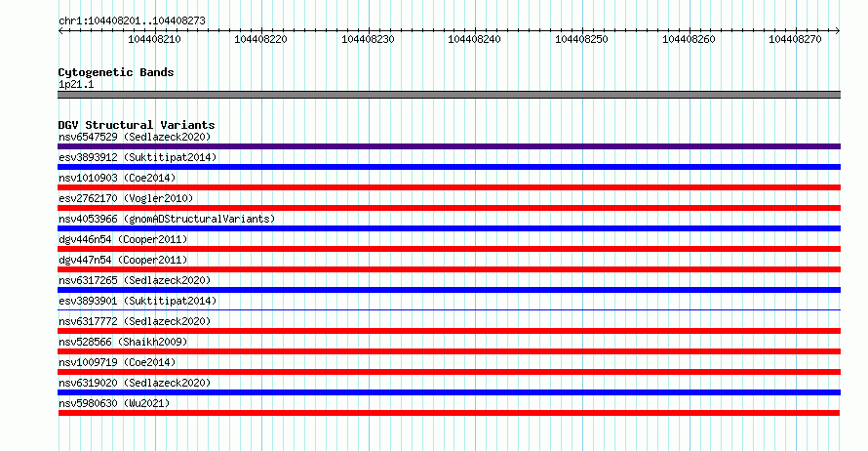This screenshot has width=868, height=451.
Task: Select the gray 1p21.1 cytogenetic band bar
Action: [449, 95]
